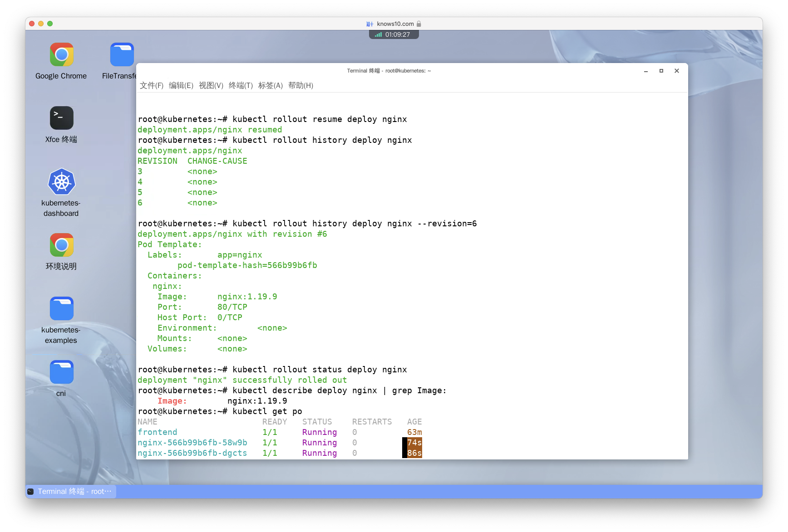788x532 pixels.
Task: Click the green 'nginx:1.19.9' image value
Action: 247,297
